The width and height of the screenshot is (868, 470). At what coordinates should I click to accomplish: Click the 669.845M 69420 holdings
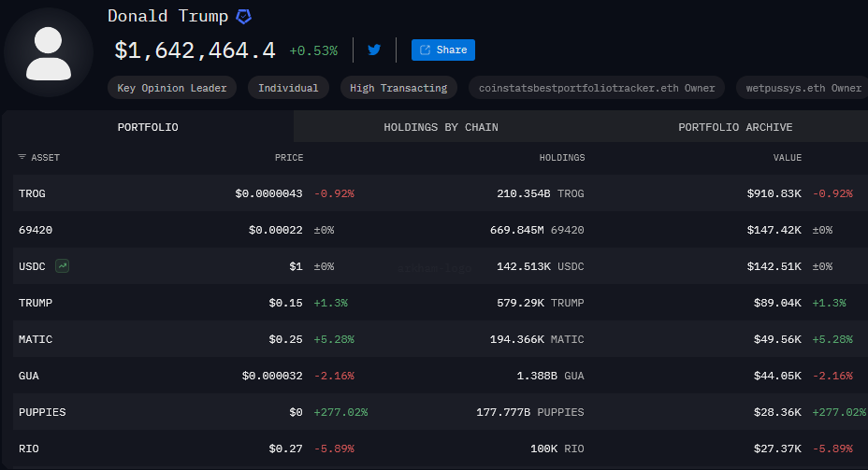(537, 230)
